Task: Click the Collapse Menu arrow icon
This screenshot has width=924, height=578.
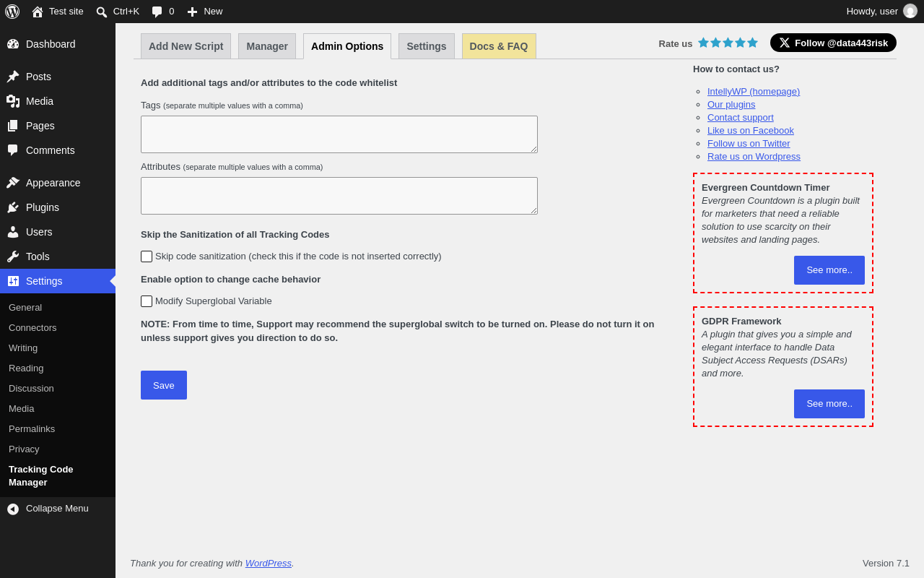Action: tap(13, 509)
